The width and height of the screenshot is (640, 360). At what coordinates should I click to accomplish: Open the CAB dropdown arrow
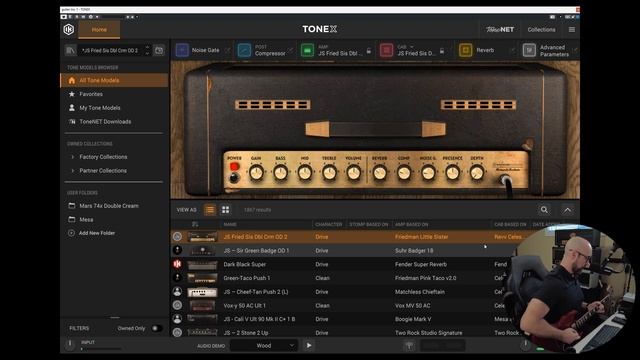pyautogui.click(x=412, y=47)
